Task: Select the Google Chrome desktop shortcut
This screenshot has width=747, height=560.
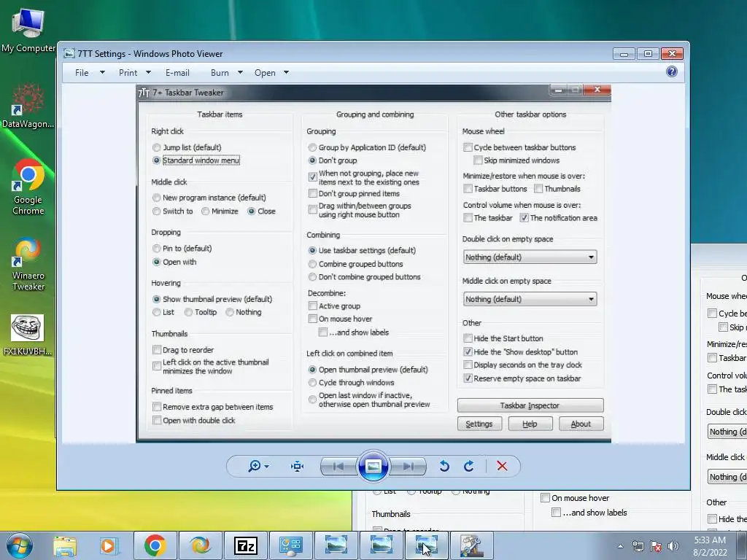Action: (x=28, y=187)
